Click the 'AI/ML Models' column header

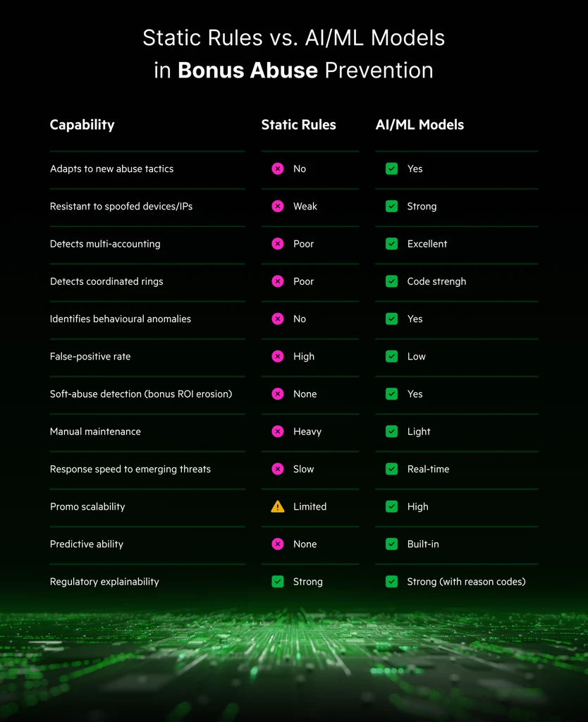pos(419,125)
